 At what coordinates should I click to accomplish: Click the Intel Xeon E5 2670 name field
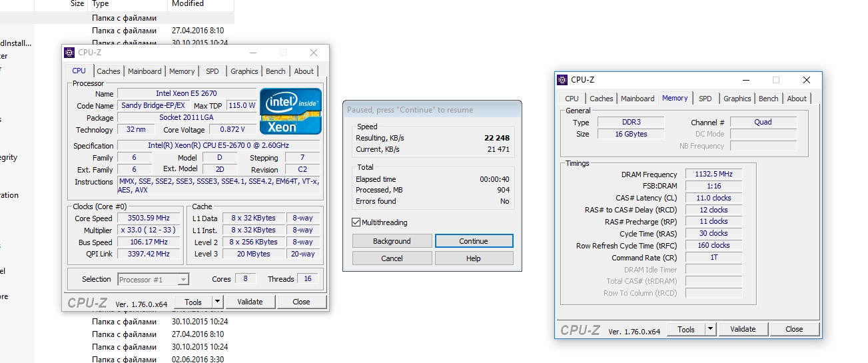pyautogui.click(x=187, y=93)
